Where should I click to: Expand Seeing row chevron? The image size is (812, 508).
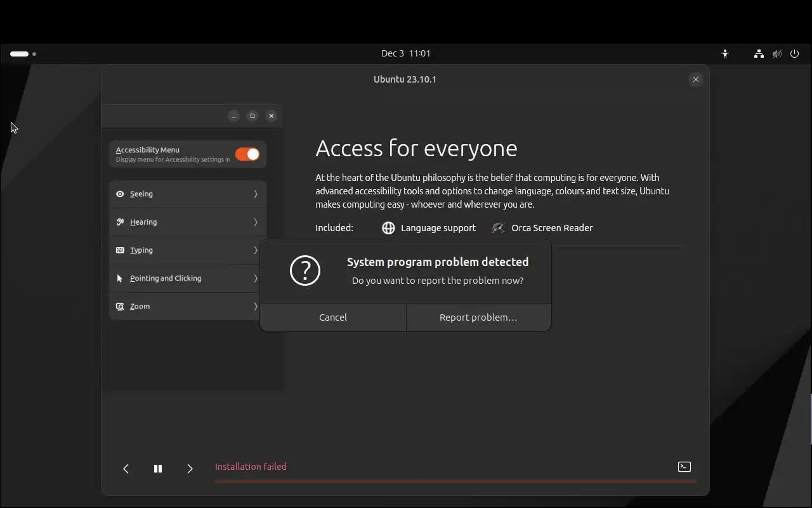point(256,194)
